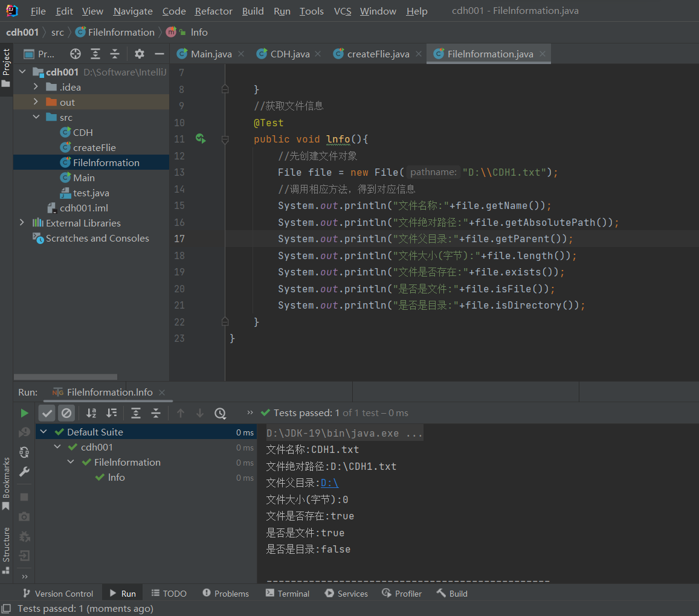Open the Refactor menu
This screenshot has height=616, width=699.
213,11
